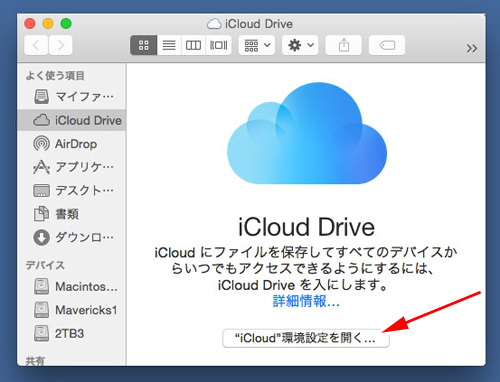Click the AirDrop radar icon

[x=41, y=144]
